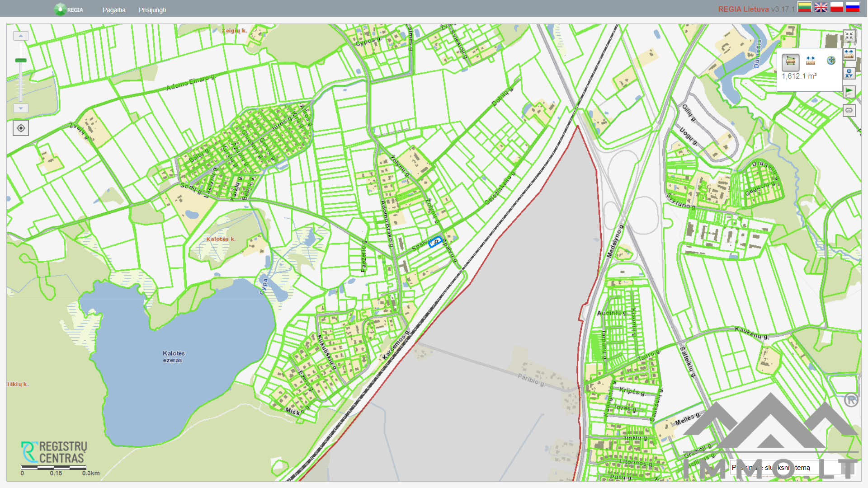
Task: Click the measured area value 1,612.1 m²
Action: click(799, 76)
